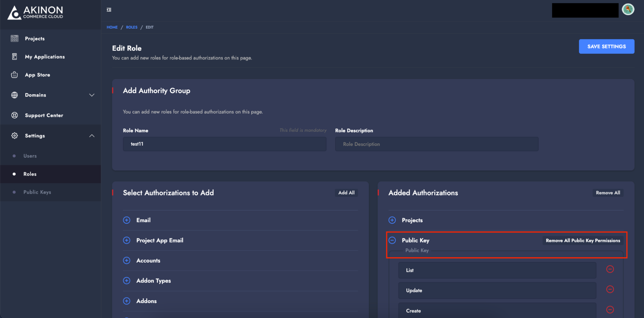The width and height of the screenshot is (644, 318).
Task: Expand the Domains submenu chevron
Action: click(92, 95)
